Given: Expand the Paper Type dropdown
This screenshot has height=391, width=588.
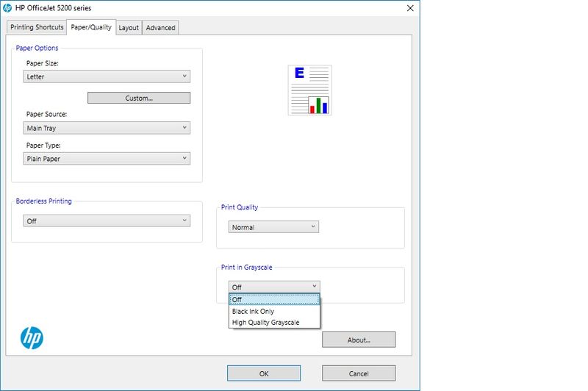Looking at the screenshot, I should click(x=107, y=159).
